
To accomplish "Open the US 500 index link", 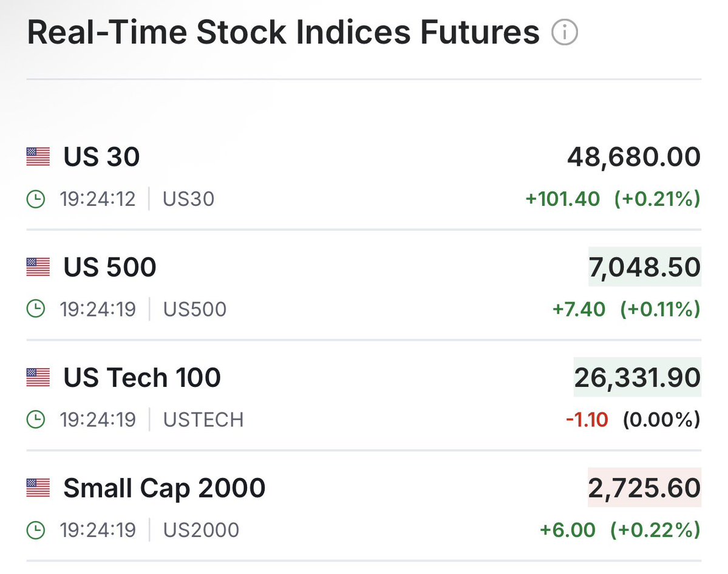I will coord(110,267).
